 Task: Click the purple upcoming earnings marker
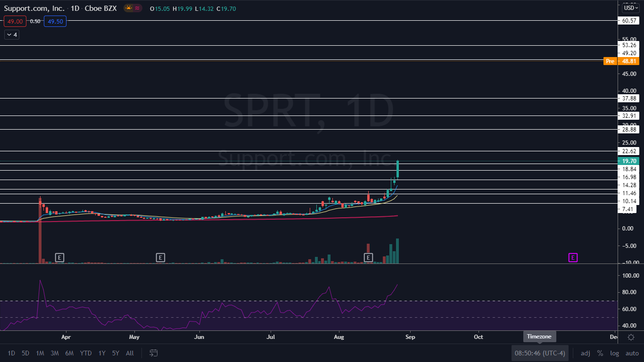pyautogui.click(x=573, y=257)
